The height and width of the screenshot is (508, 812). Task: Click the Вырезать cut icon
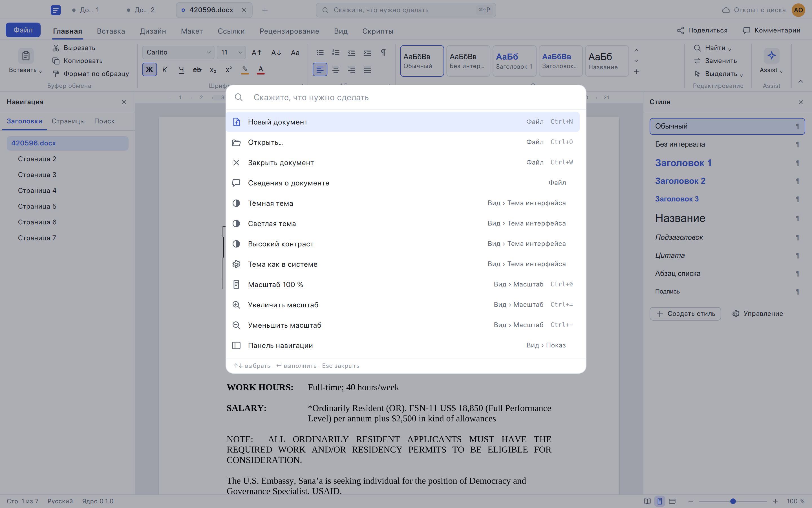point(56,48)
